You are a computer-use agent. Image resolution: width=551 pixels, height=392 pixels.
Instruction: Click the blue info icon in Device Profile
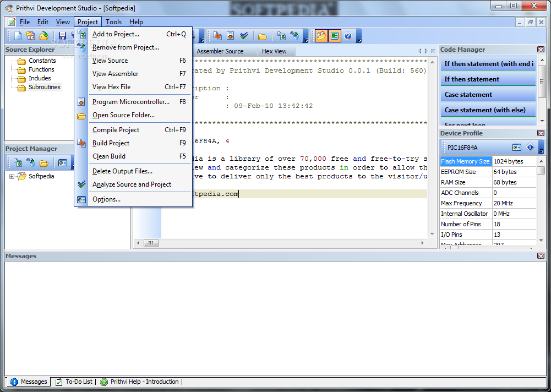pyautogui.click(x=530, y=148)
